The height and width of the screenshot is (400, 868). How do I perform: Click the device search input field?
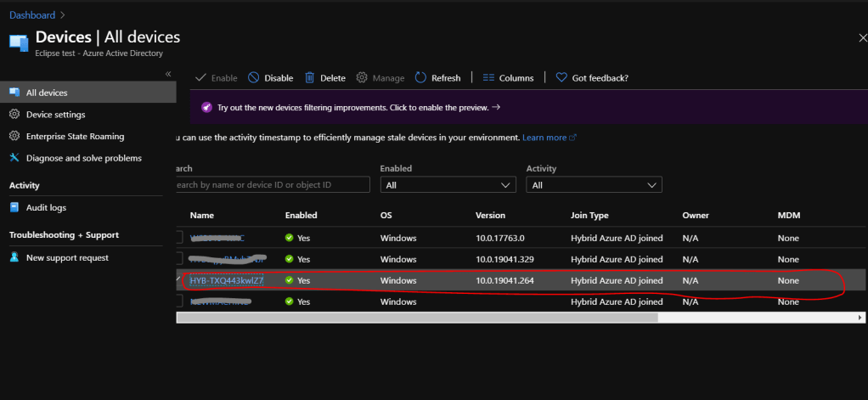[272, 184]
